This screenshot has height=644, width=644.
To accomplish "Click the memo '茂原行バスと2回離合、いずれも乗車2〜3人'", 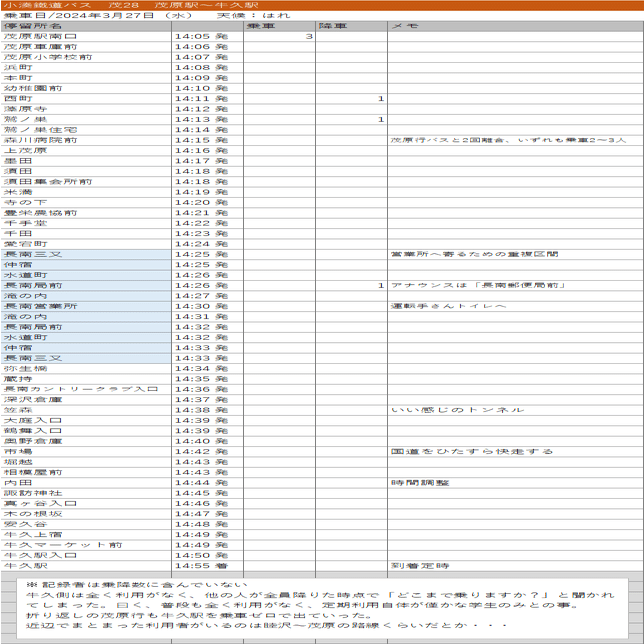I will (x=508, y=140).
